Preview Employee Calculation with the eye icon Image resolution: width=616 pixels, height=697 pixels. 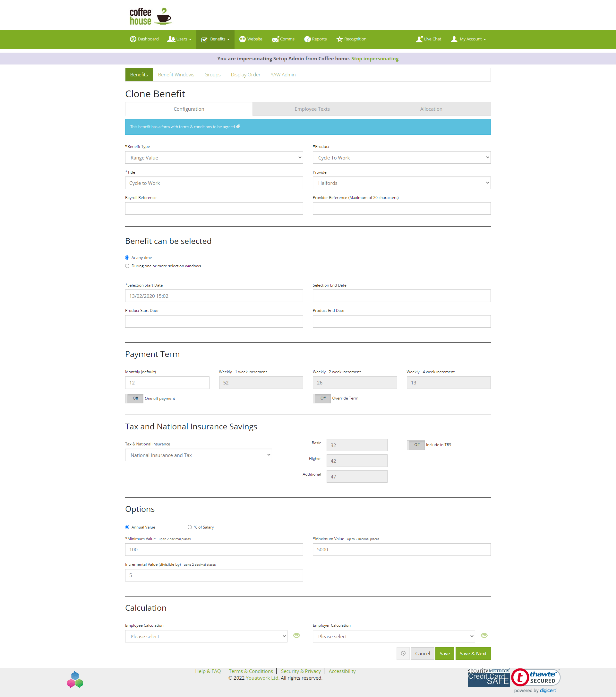click(296, 635)
